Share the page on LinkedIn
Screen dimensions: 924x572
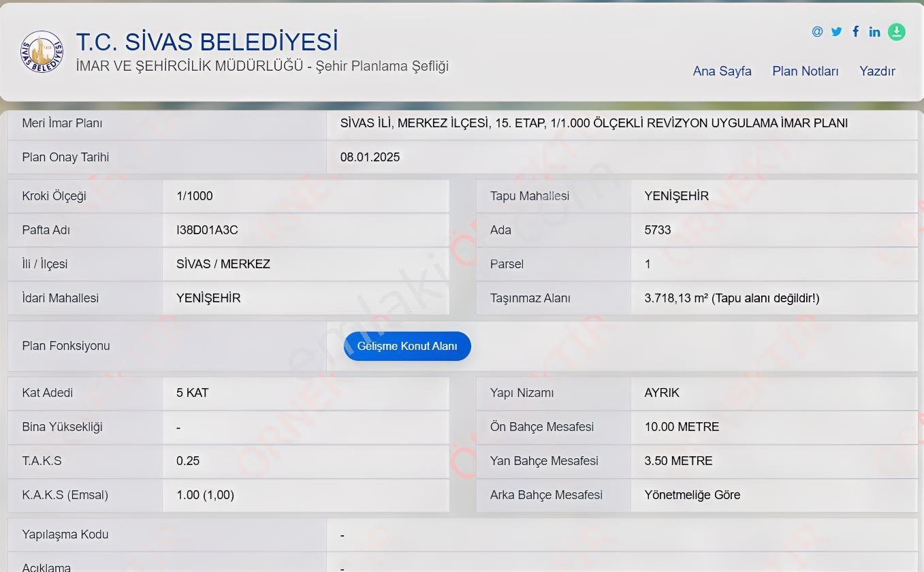point(874,31)
